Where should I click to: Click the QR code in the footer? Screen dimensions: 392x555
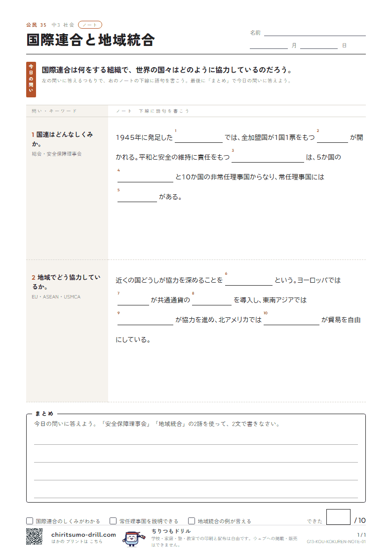tap(34, 536)
